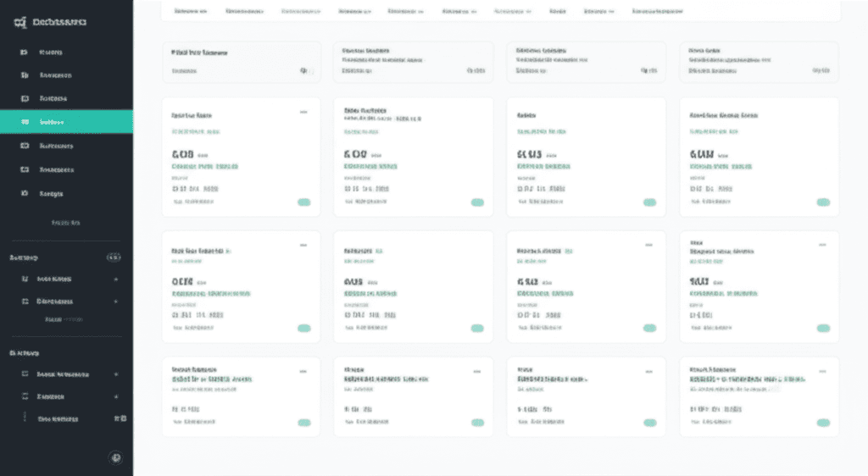Click the app logo in the sidebar header
Viewport: 868px width, 476px height.
click(x=19, y=23)
